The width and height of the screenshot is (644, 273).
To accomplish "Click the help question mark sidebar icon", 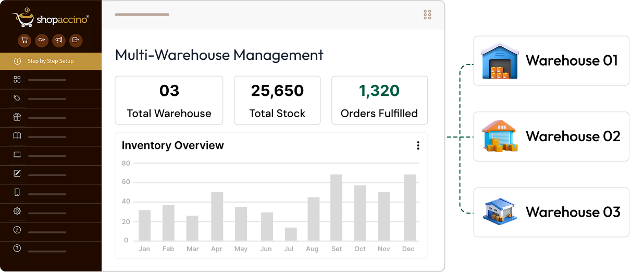I will click(17, 249).
